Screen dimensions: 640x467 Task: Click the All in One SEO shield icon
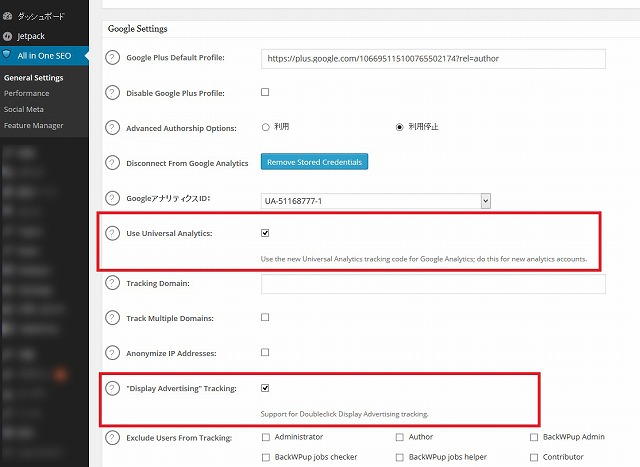point(6,54)
